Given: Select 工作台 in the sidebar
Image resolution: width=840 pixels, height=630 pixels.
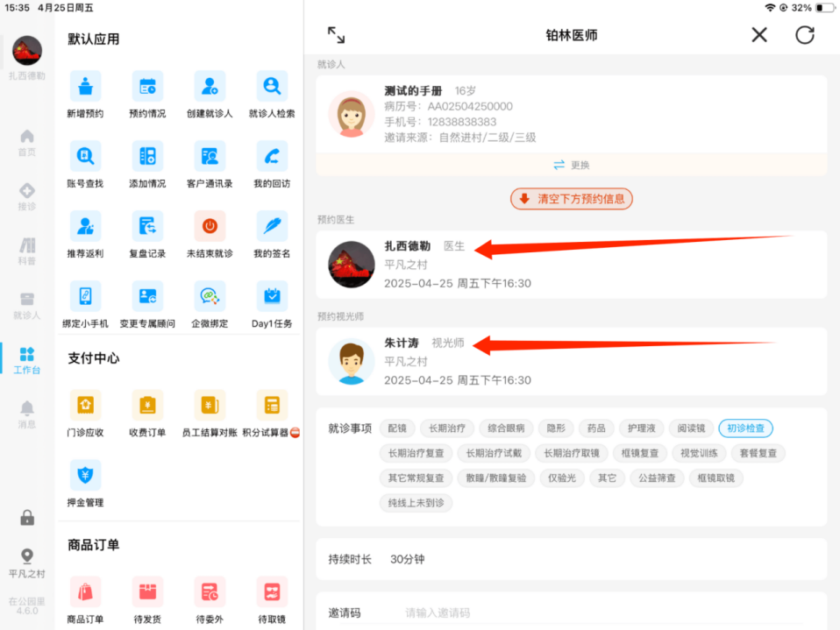Looking at the screenshot, I should 27,360.
